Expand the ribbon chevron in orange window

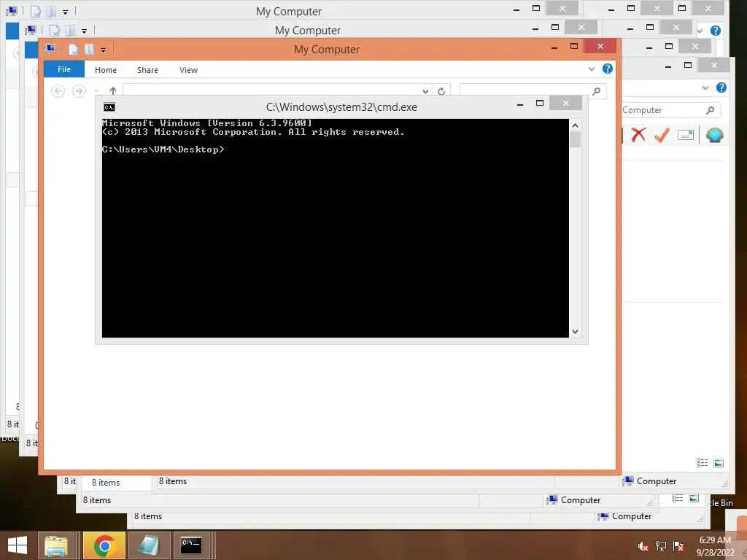(x=592, y=69)
